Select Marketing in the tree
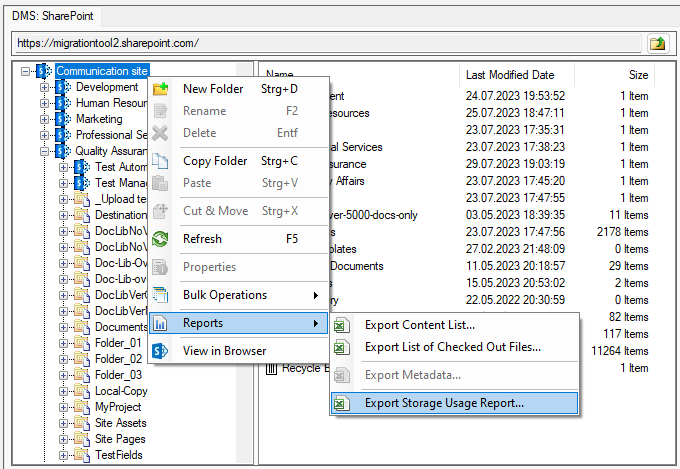 click(99, 119)
